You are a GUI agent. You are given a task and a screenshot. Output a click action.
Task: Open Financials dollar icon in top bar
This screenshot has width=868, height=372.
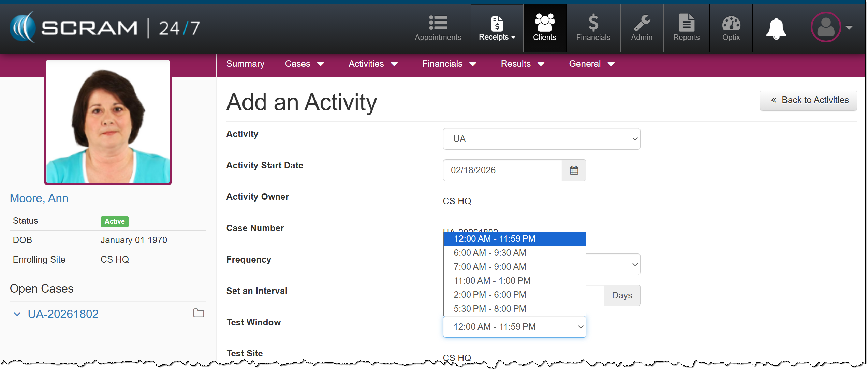(593, 23)
